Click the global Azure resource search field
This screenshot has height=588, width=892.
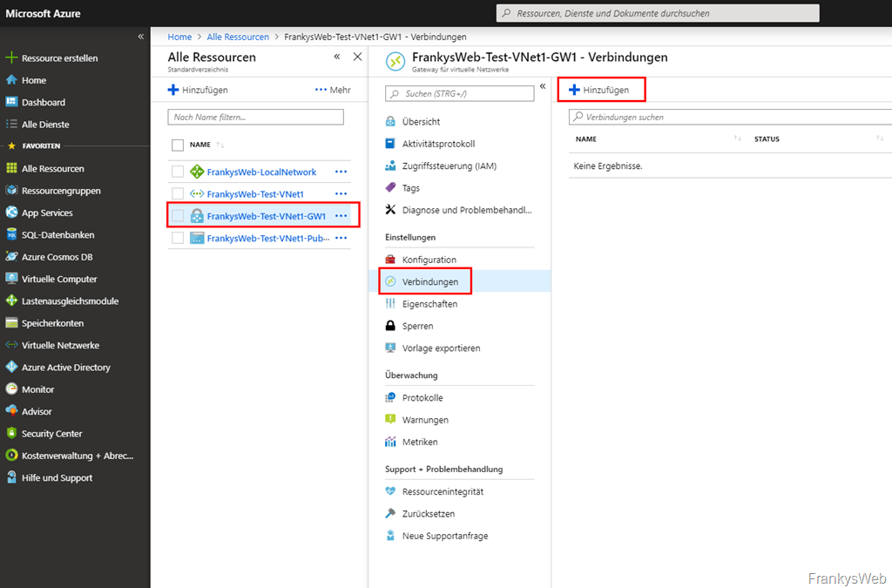pos(658,13)
